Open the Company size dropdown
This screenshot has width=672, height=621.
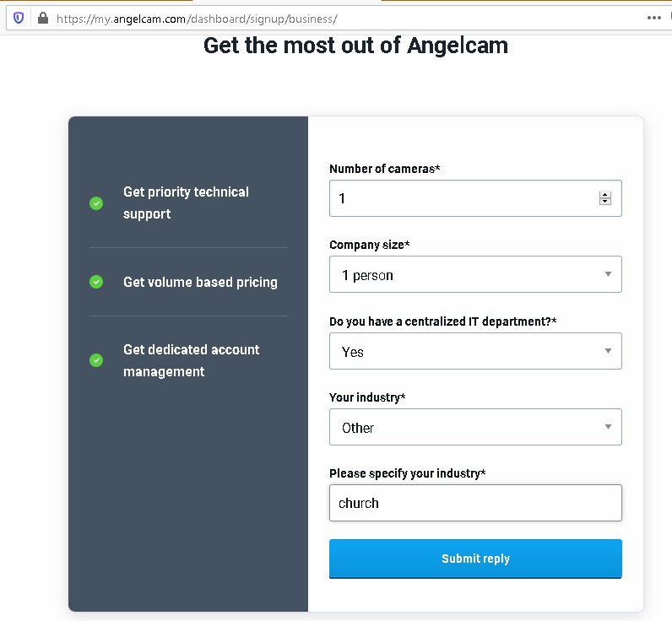click(x=475, y=275)
